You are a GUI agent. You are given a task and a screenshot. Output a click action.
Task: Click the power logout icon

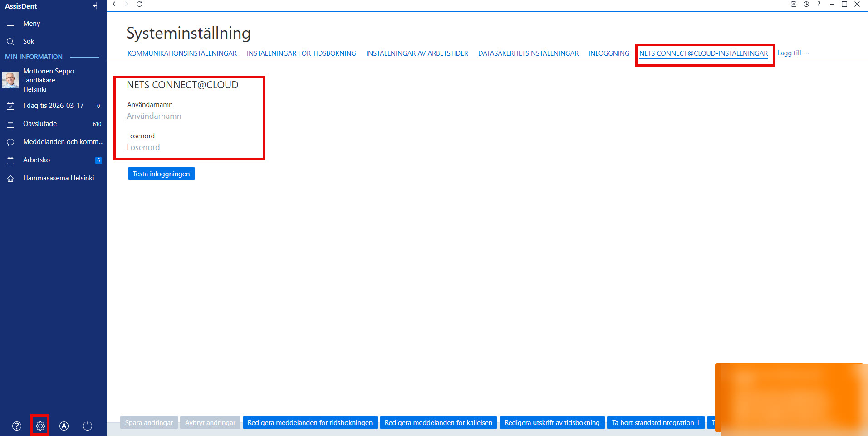pos(88,426)
